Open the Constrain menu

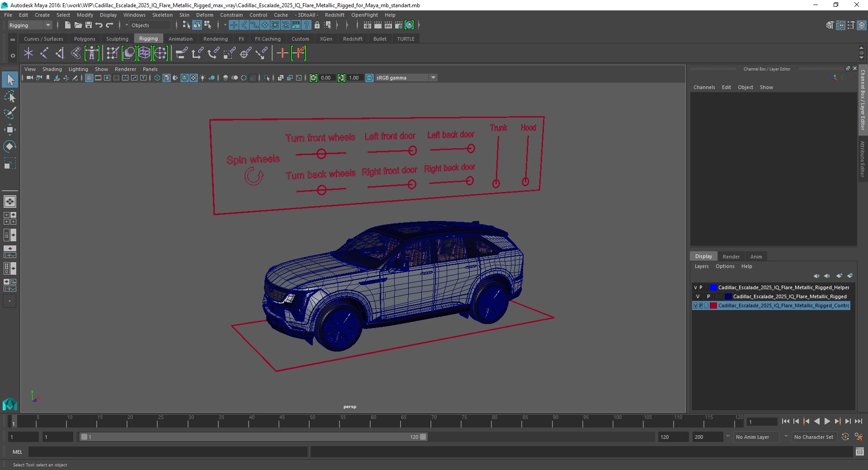click(x=231, y=15)
